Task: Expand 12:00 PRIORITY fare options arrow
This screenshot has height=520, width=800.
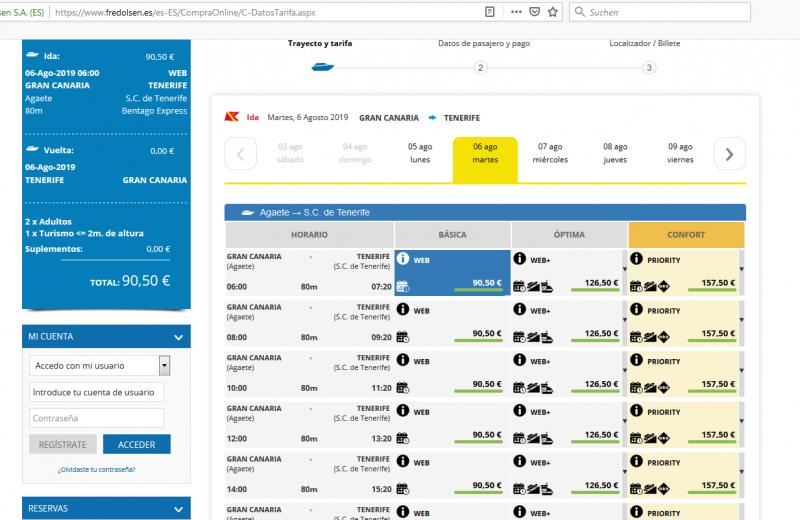Action: pos(741,421)
